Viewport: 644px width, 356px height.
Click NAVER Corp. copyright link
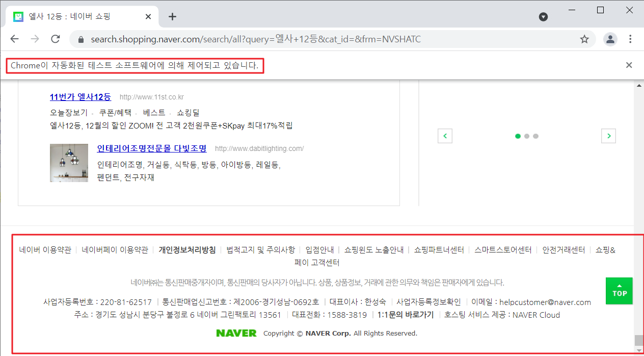[x=328, y=334]
